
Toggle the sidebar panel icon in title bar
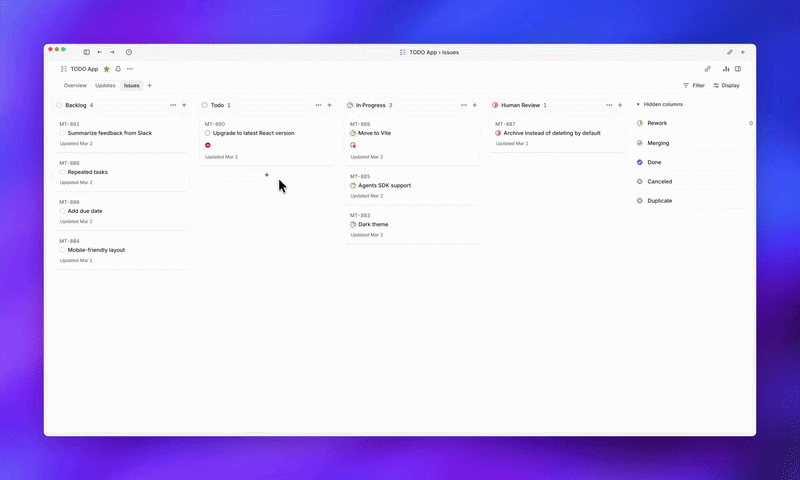coord(87,52)
